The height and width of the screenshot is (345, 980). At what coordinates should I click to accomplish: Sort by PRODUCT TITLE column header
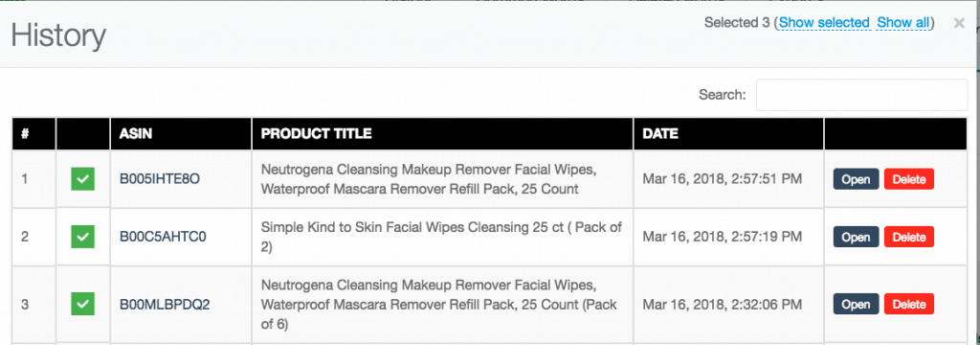click(x=442, y=133)
